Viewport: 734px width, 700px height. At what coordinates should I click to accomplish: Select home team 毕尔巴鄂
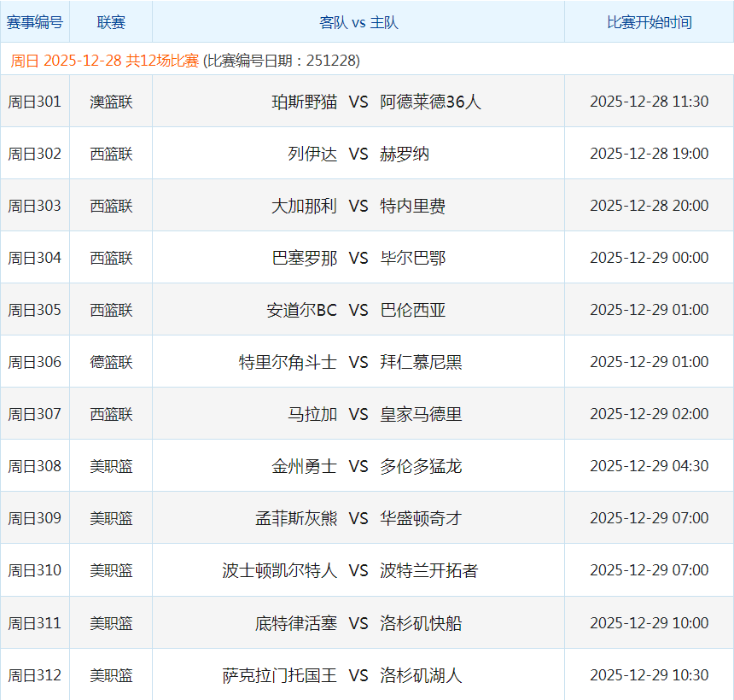[412, 258]
